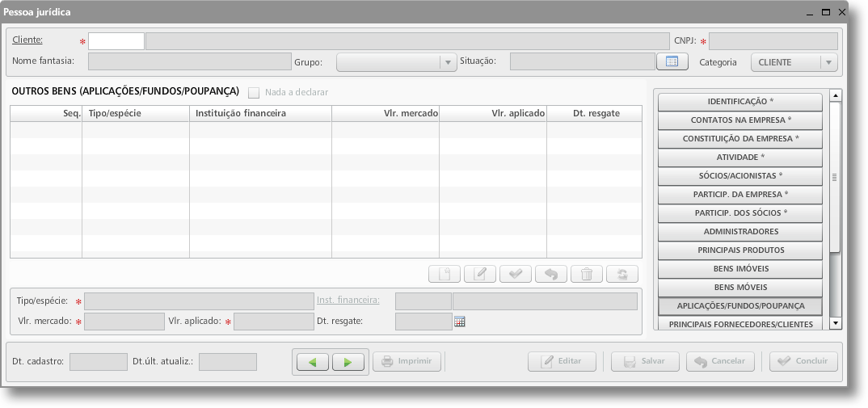868x408 pixels.
Task: Open the BENS MÓVEIS section
Action: pyautogui.click(x=740, y=288)
